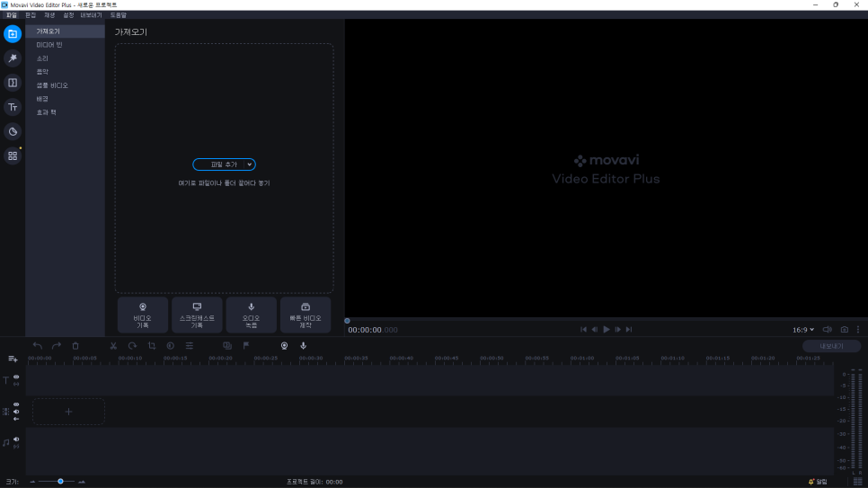Image resolution: width=868 pixels, height=488 pixels.
Task: Open the Filters magic wand tab
Action: point(13,58)
